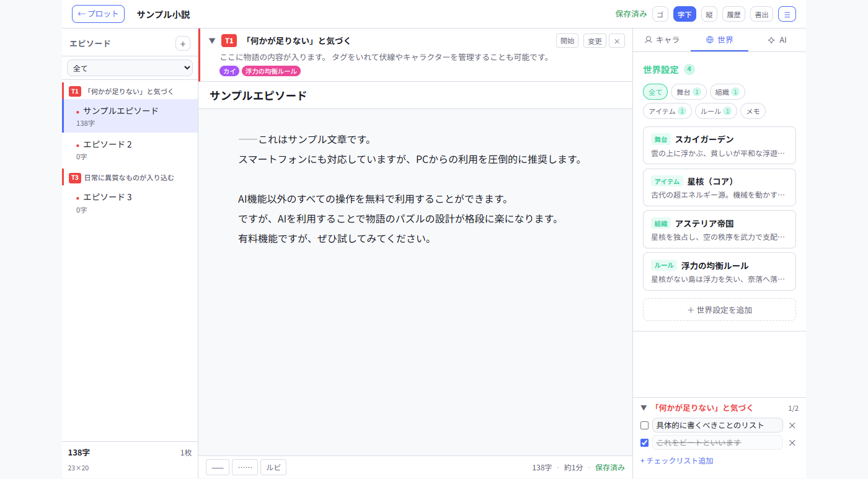The image size is (868, 479).
Task: Enable vertical writing with the 縦 icon
Action: pos(708,14)
